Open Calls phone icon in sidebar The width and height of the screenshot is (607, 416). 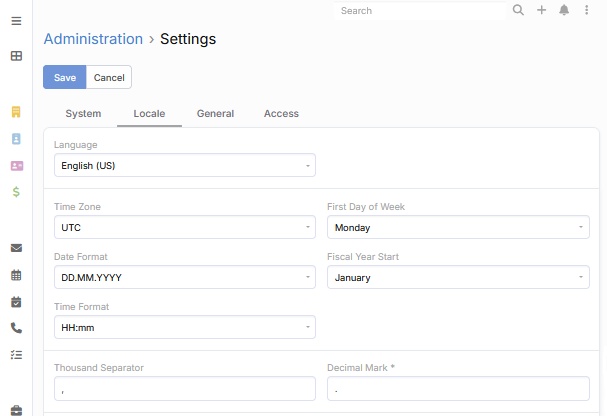[x=16, y=328]
